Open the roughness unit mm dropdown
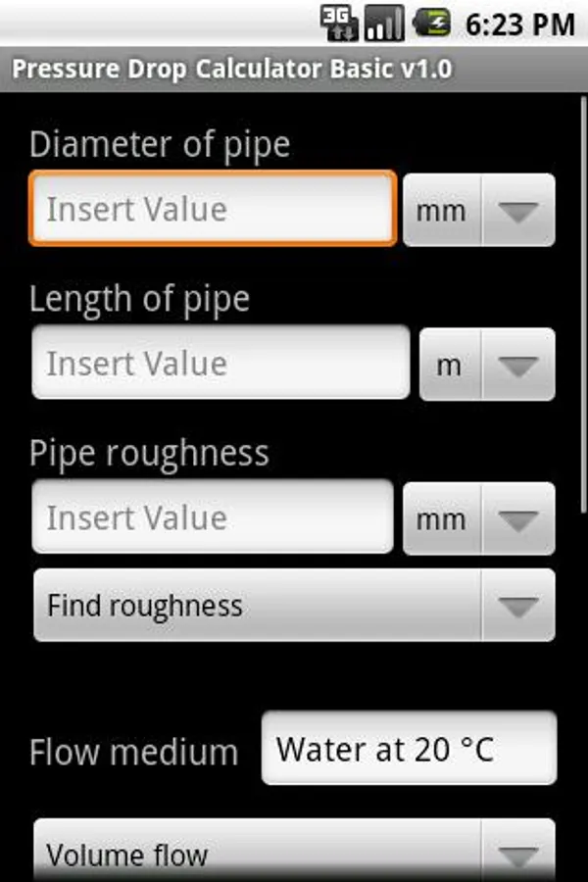This screenshot has width=588, height=882. coord(478,518)
